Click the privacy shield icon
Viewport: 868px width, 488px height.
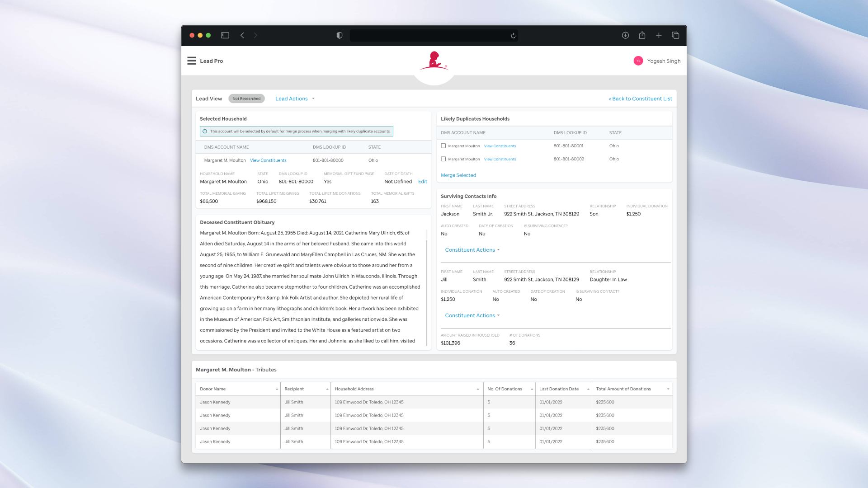[340, 35]
